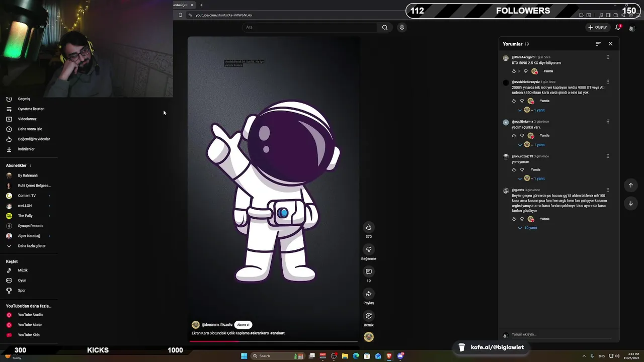Open a new browser tab
Screen dimensions: 644x362
point(201,5)
